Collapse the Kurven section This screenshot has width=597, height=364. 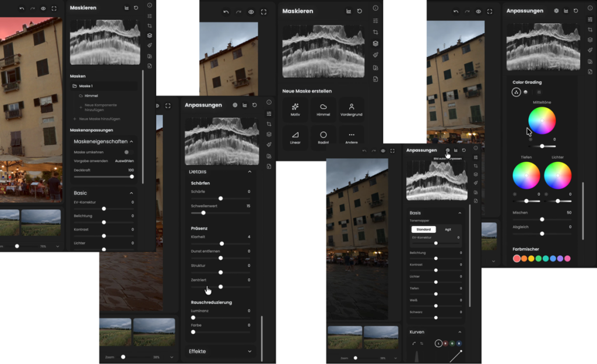[459, 332]
